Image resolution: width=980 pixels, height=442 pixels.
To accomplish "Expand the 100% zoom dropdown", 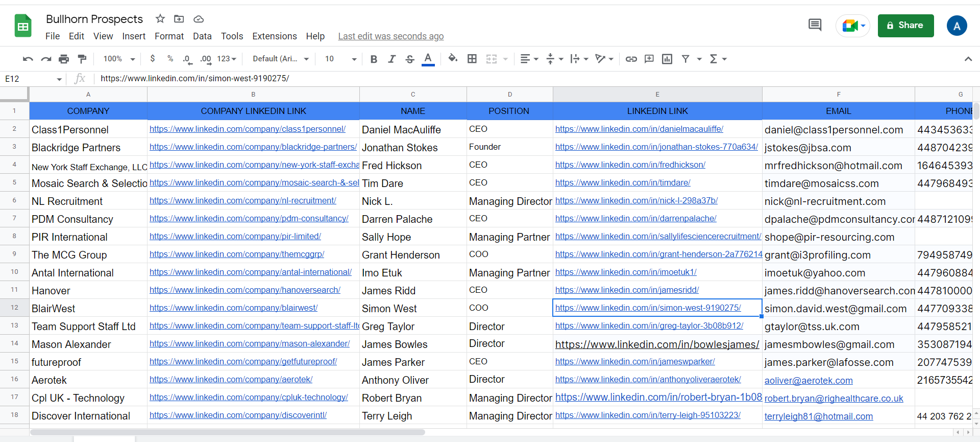I will coord(119,59).
